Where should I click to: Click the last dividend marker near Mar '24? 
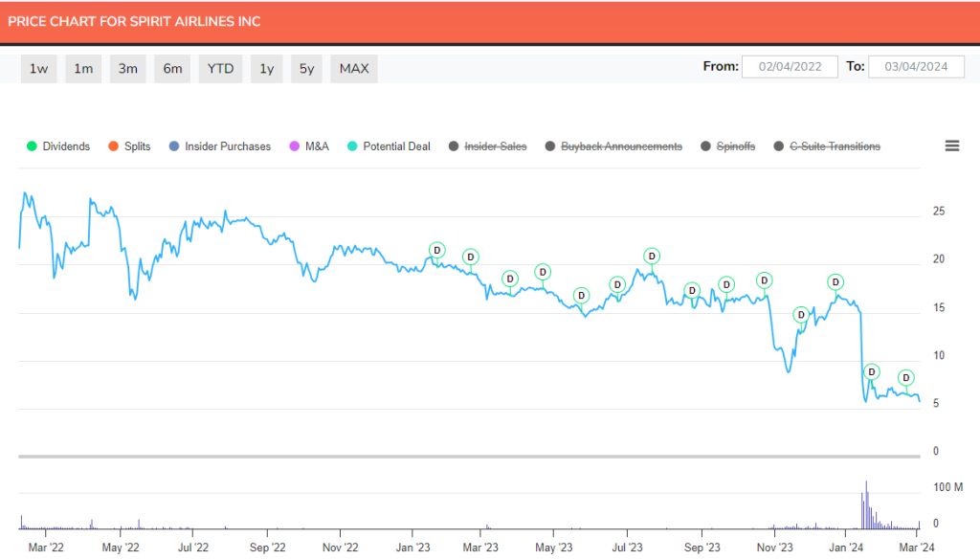point(905,377)
